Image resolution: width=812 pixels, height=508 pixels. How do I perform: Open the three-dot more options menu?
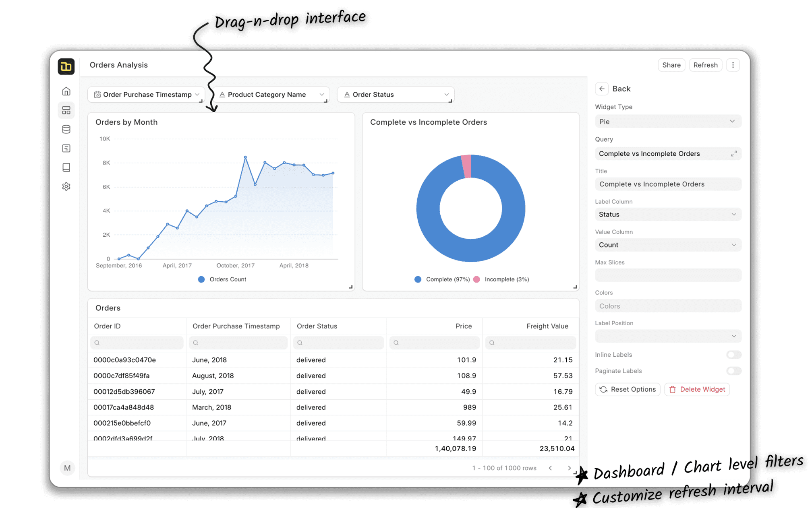(x=733, y=65)
